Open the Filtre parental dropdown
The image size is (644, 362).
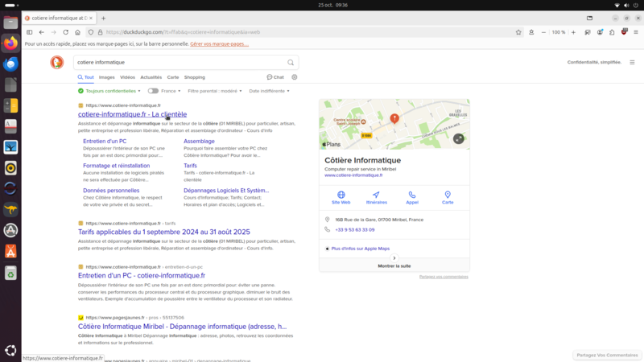point(215,91)
